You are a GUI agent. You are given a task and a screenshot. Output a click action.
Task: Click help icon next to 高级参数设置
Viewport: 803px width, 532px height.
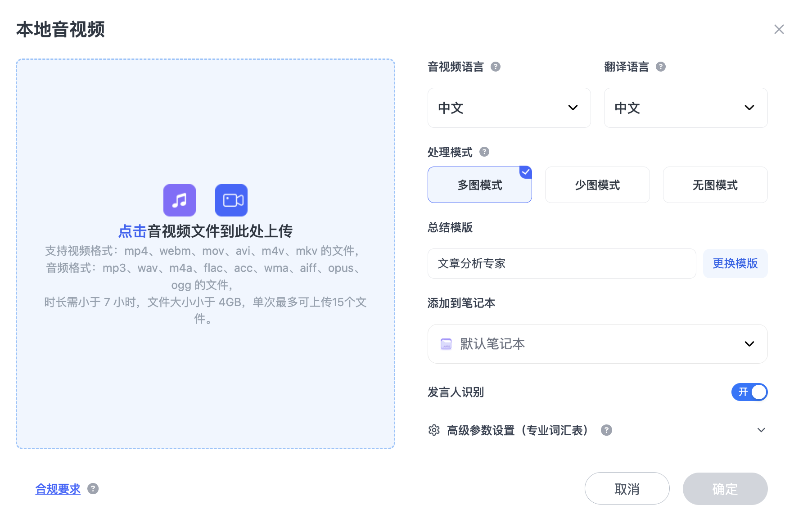[607, 430]
